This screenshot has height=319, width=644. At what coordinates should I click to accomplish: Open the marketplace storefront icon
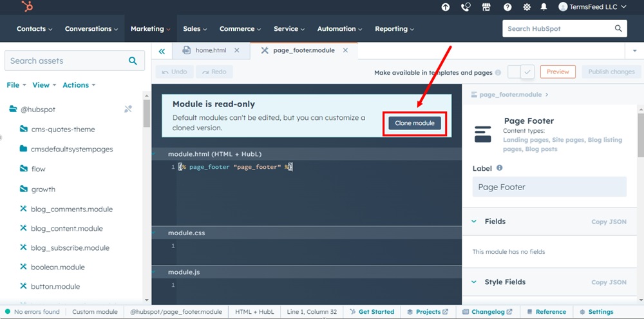click(487, 7)
